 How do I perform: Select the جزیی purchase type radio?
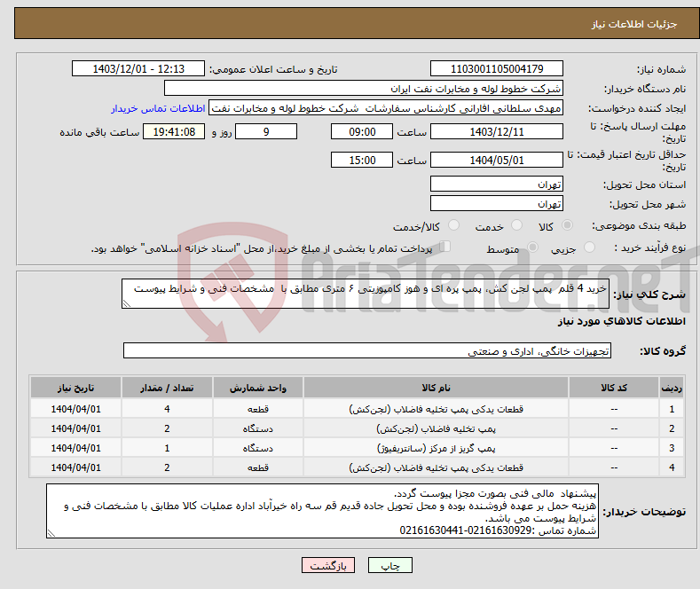tap(589, 247)
